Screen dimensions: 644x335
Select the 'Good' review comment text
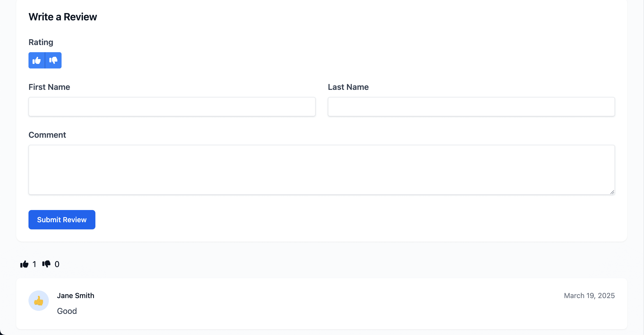tap(67, 311)
